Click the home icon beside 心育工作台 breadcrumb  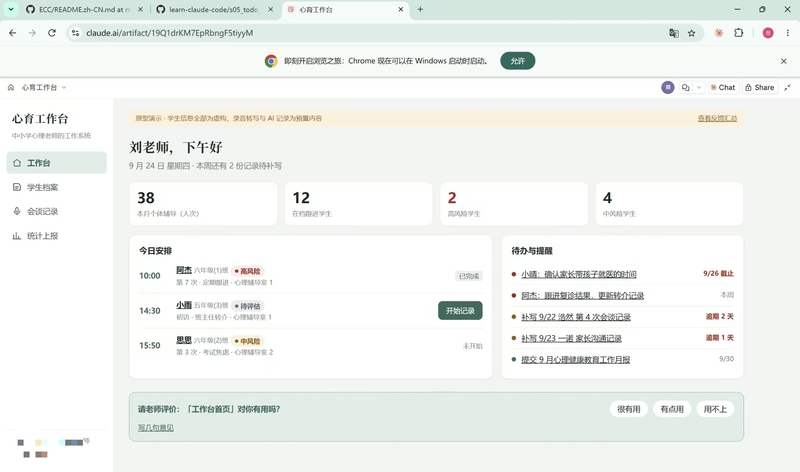point(11,88)
